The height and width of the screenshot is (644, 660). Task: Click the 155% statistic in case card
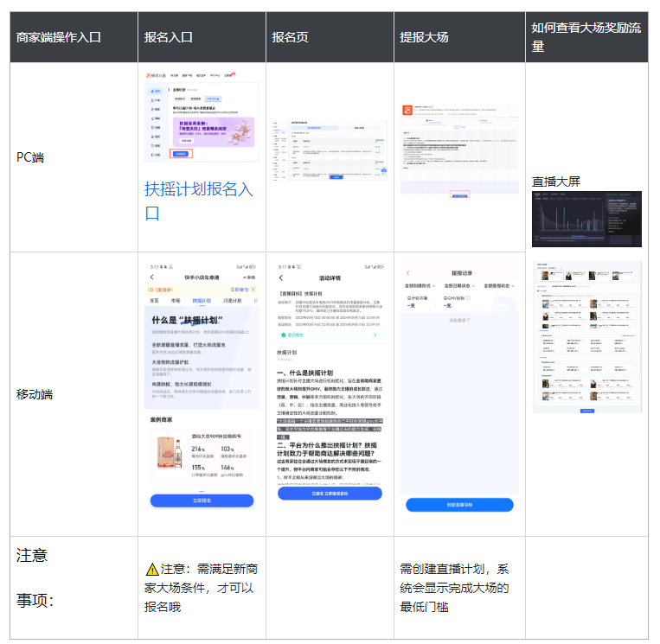point(198,468)
